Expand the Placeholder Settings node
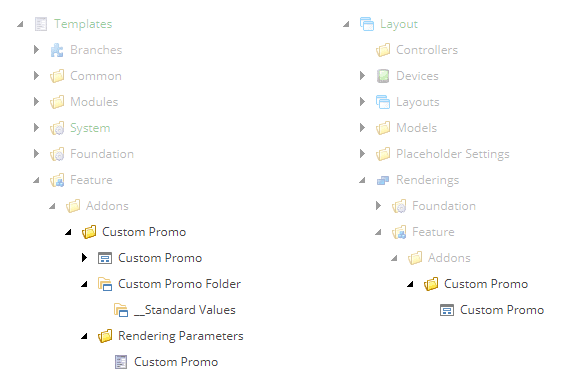567x376 pixels. tap(362, 154)
